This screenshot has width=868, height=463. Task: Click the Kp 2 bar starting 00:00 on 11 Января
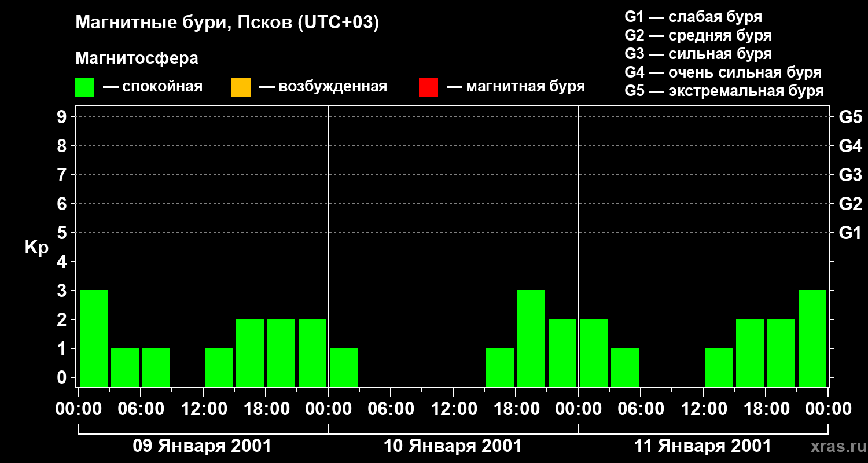pyautogui.click(x=594, y=352)
